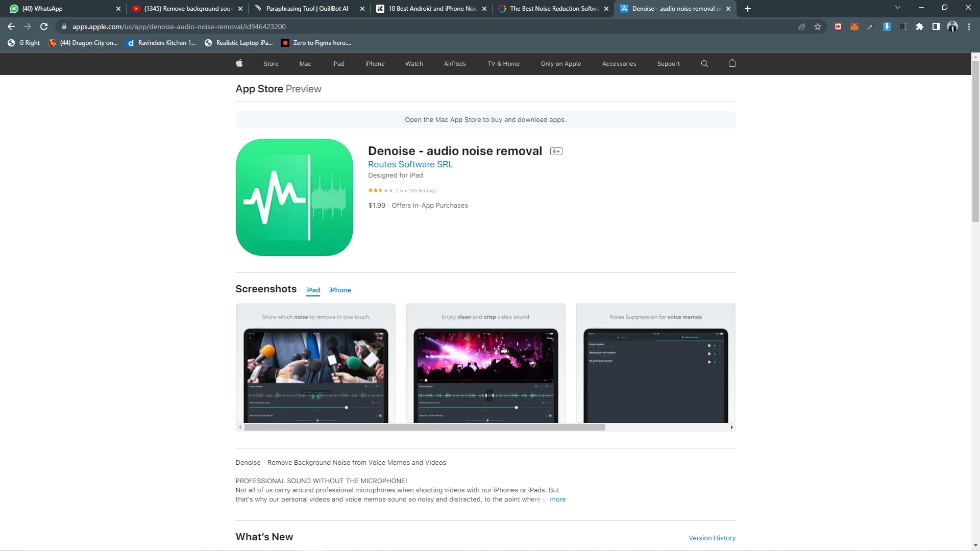980x551 pixels.
Task: Open the iPad navigation menu item
Action: 338,64
